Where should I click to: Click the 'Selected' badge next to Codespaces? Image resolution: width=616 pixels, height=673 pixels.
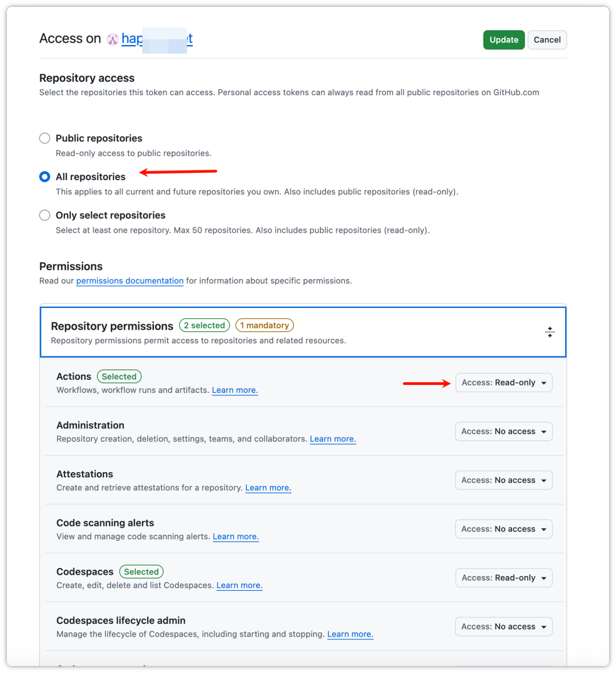141,571
